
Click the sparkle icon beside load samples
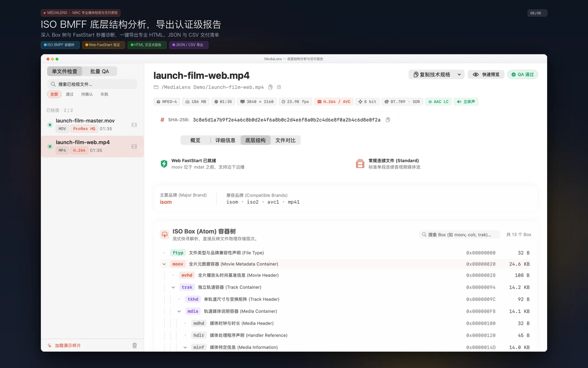(50, 345)
